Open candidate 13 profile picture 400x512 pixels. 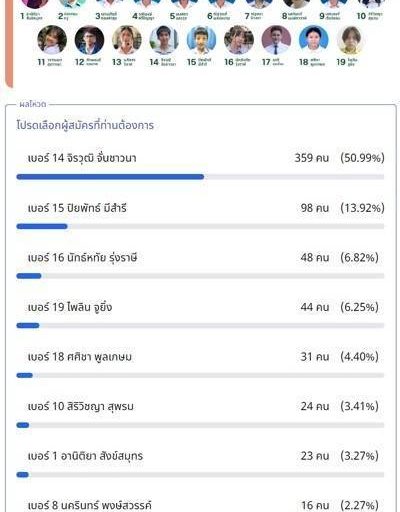click(127, 40)
